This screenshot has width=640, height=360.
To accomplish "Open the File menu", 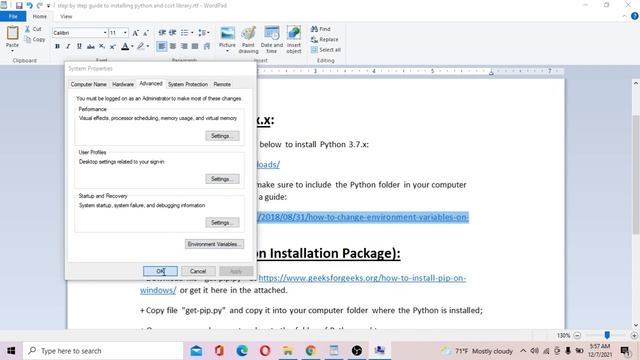I will pyautogui.click(x=13, y=16).
